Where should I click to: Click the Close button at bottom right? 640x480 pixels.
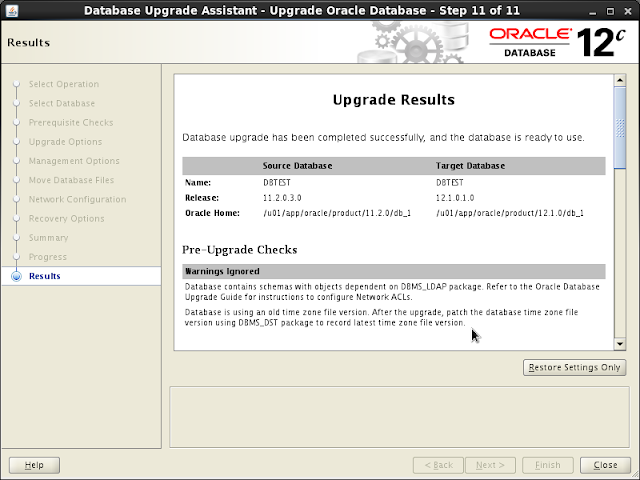(x=605, y=465)
